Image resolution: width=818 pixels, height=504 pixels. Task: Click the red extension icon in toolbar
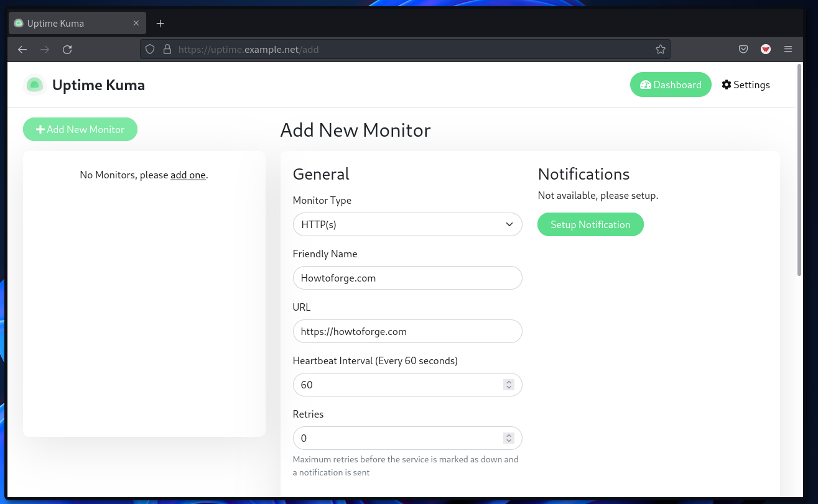766,49
